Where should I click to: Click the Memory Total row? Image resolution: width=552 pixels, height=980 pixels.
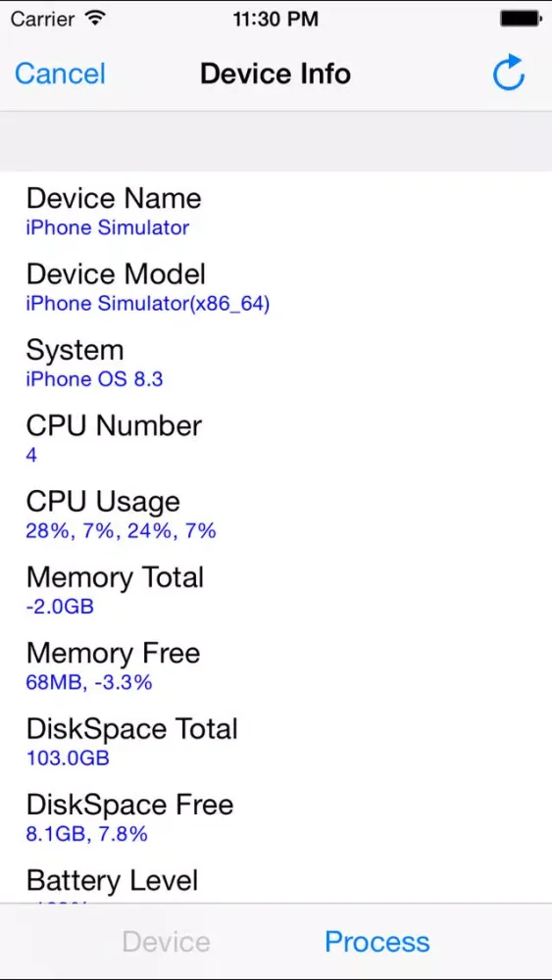click(x=276, y=589)
